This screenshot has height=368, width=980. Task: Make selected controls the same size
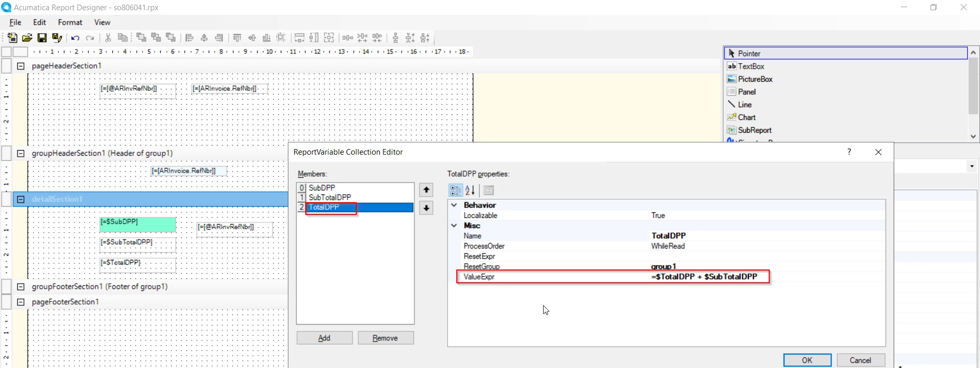[329, 38]
